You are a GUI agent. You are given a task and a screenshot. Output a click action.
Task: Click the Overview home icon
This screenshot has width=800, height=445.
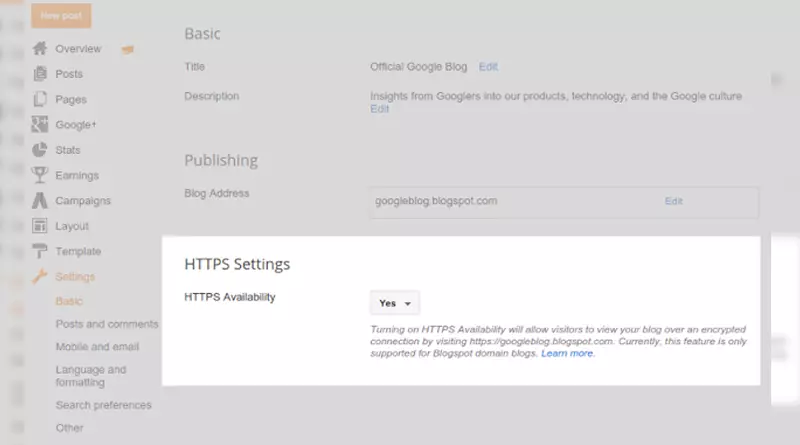tap(40, 48)
